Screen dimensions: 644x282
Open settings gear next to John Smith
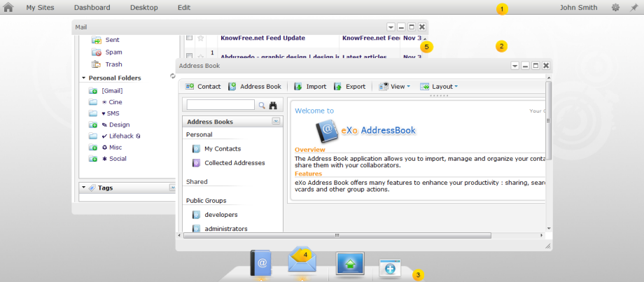(x=615, y=8)
